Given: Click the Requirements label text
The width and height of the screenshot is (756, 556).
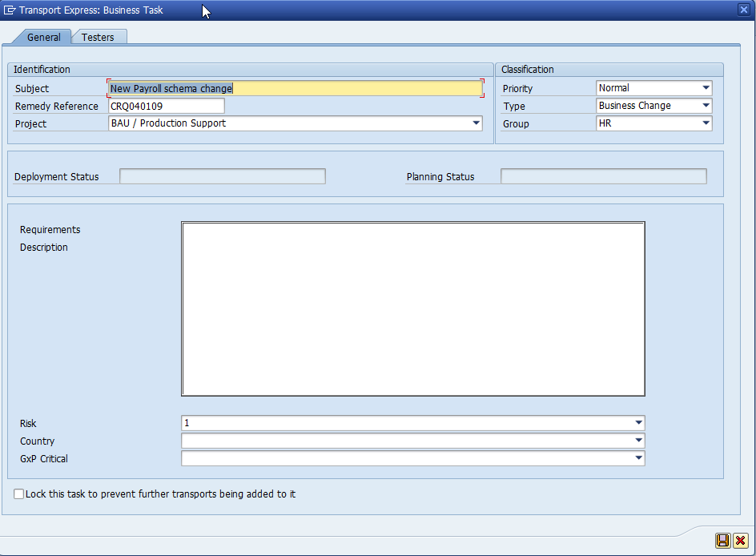Looking at the screenshot, I should [50, 230].
